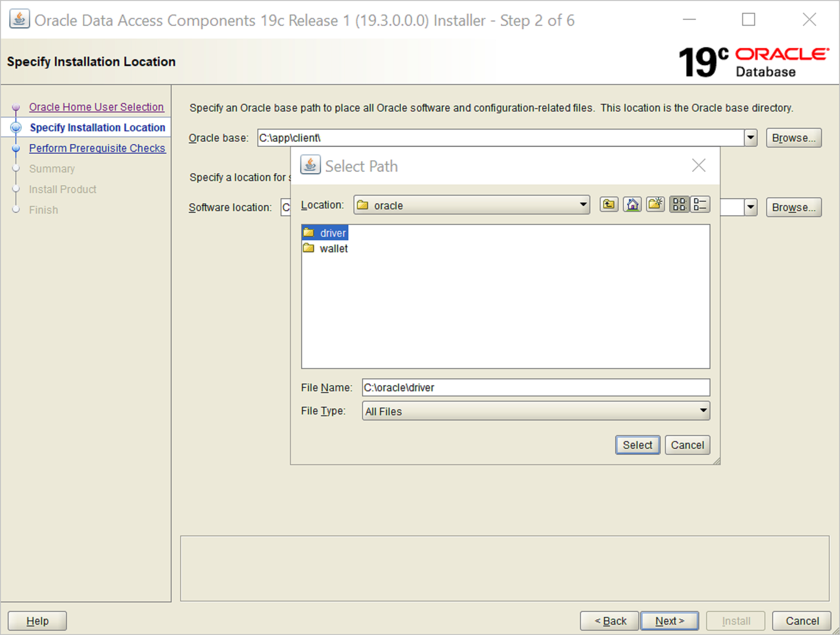Go up one folder level icon
This screenshot has width=840, height=635.
[609, 205]
